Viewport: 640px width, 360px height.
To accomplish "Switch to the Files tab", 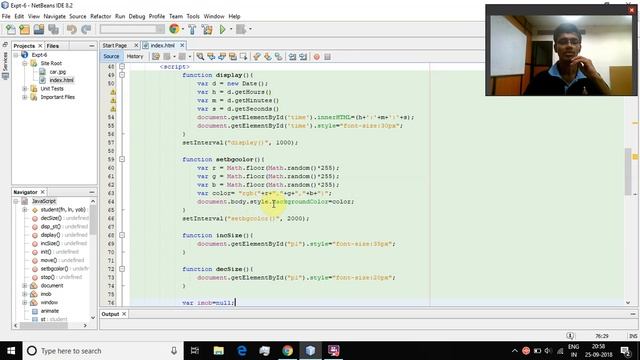I will coord(53,46).
